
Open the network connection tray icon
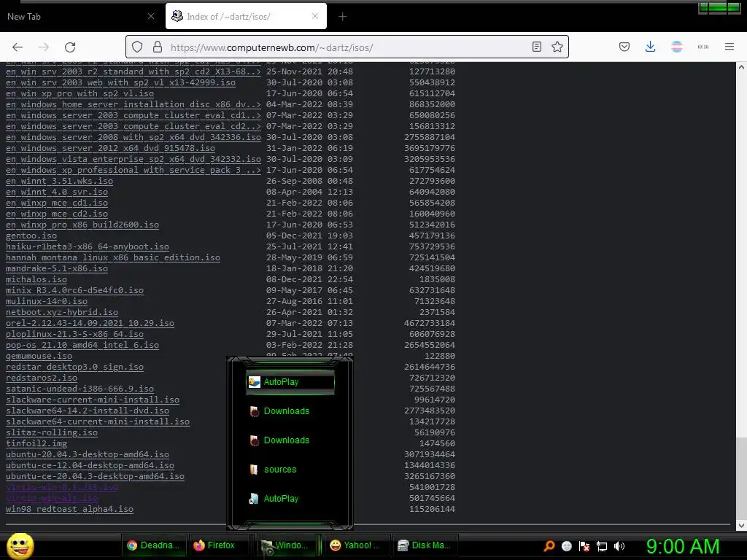pos(602,546)
